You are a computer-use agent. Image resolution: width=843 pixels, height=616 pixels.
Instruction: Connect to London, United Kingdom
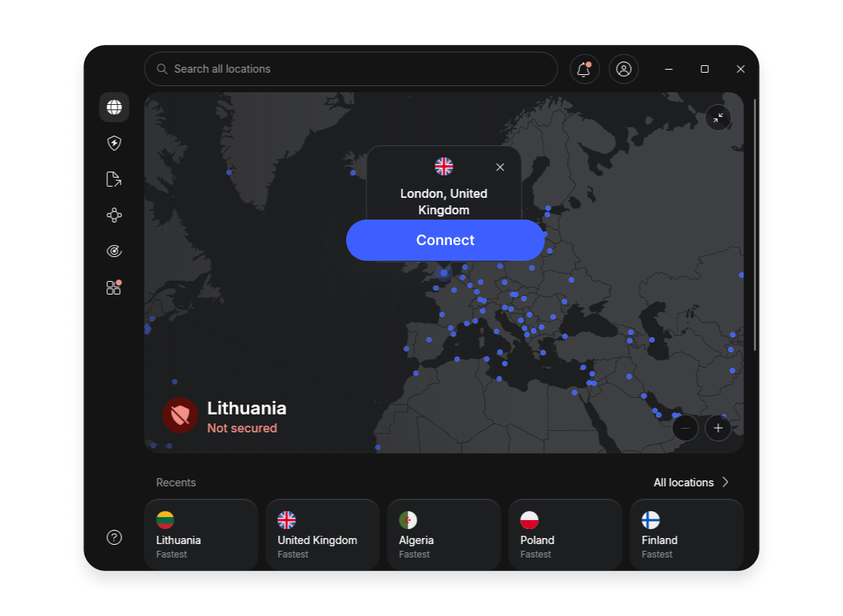pyautogui.click(x=445, y=241)
